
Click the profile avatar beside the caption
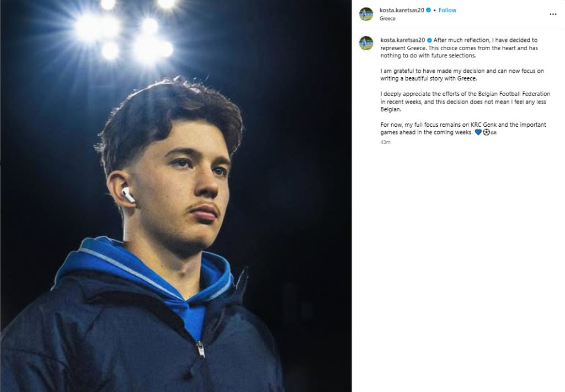point(366,43)
